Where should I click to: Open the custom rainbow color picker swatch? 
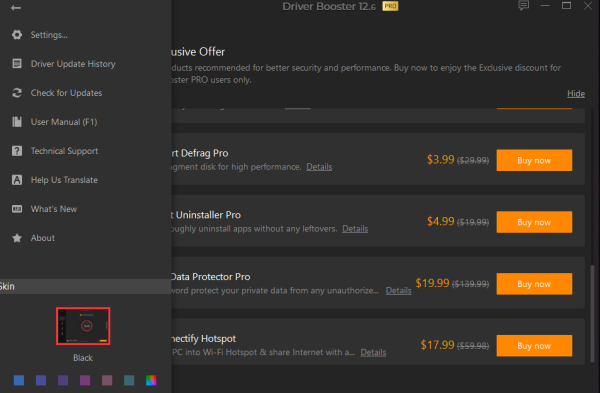click(151, 380)
